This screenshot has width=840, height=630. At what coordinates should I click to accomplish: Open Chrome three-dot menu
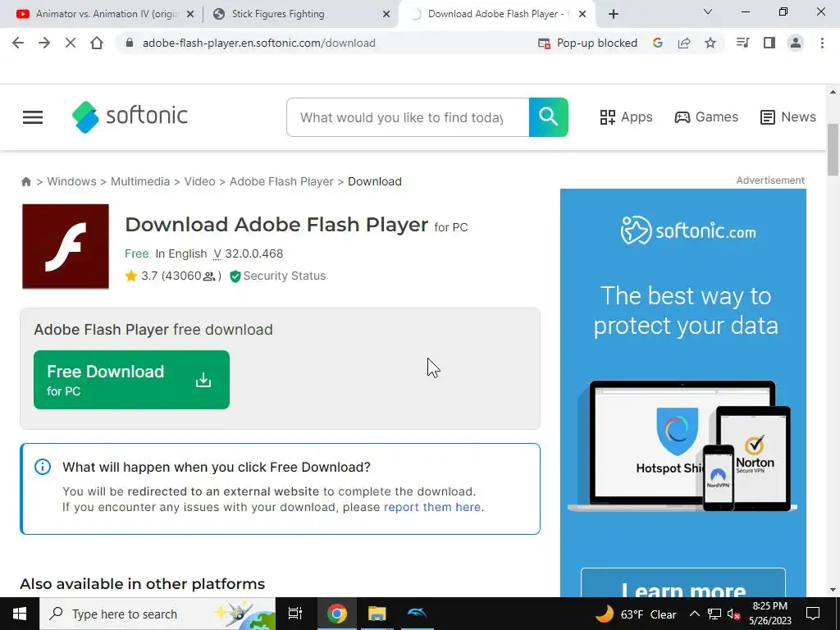822,43
